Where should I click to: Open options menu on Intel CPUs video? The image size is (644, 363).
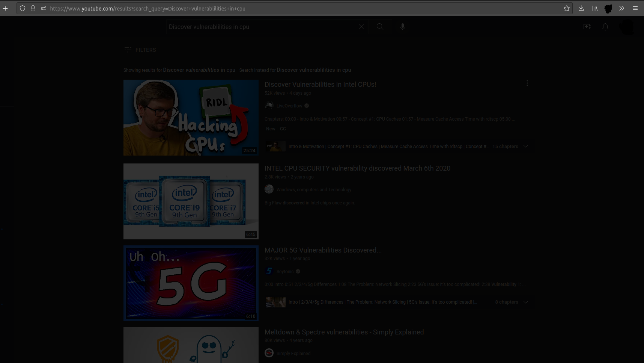click(527, 83)
